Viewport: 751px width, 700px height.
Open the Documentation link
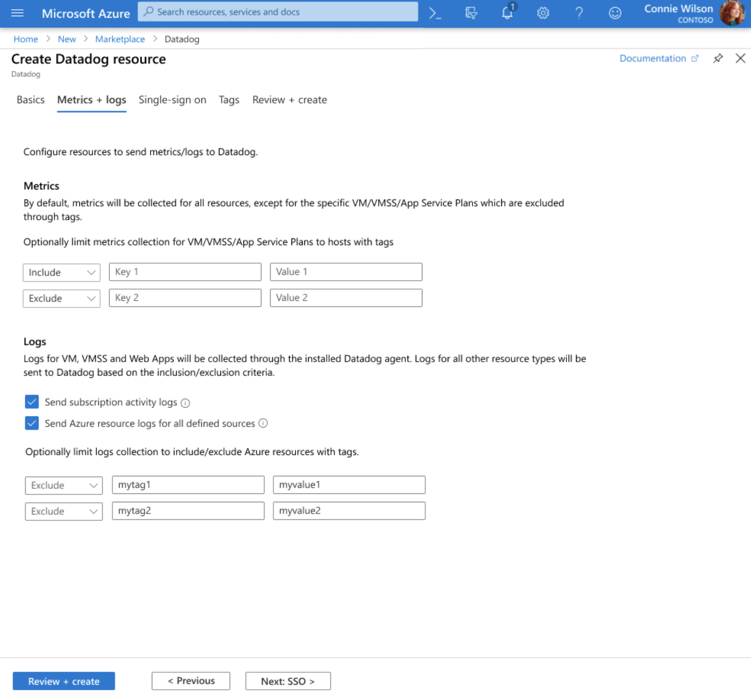653,58
